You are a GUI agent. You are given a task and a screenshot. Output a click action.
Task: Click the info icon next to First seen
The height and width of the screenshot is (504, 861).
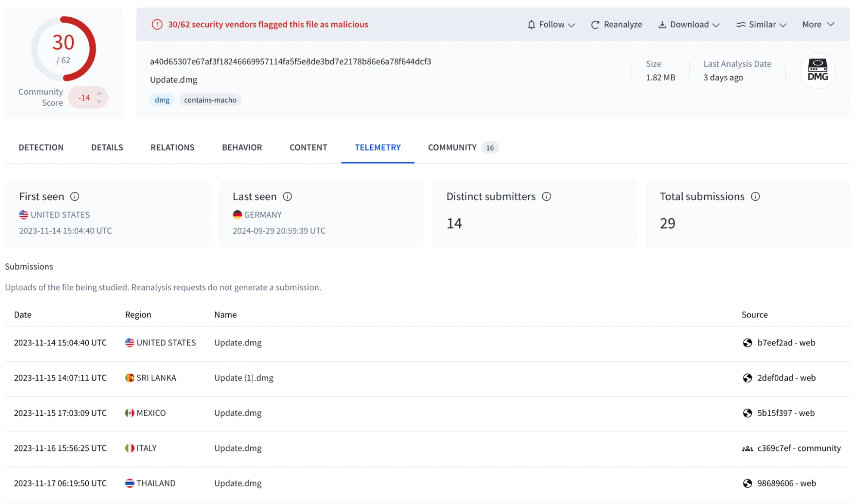click(x=75, y=196)
